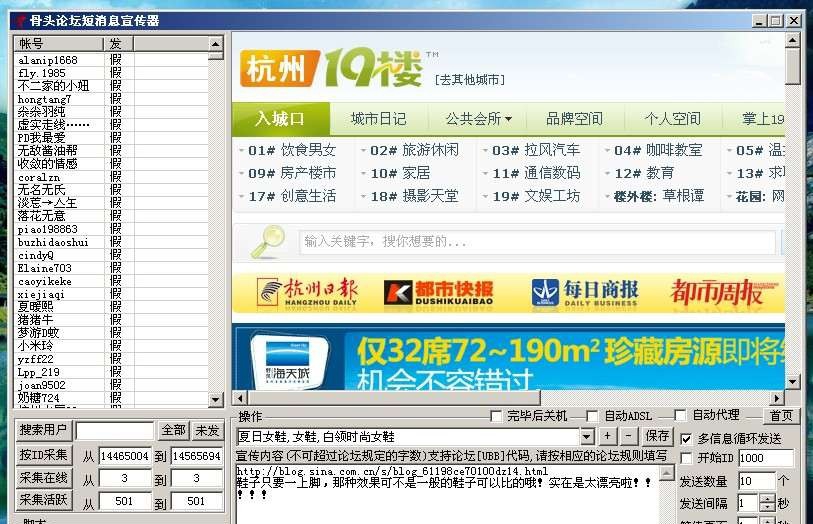Open the 杭州日报 Hangzhou Daily logo

pyautogui.click(x=307, y=292)
